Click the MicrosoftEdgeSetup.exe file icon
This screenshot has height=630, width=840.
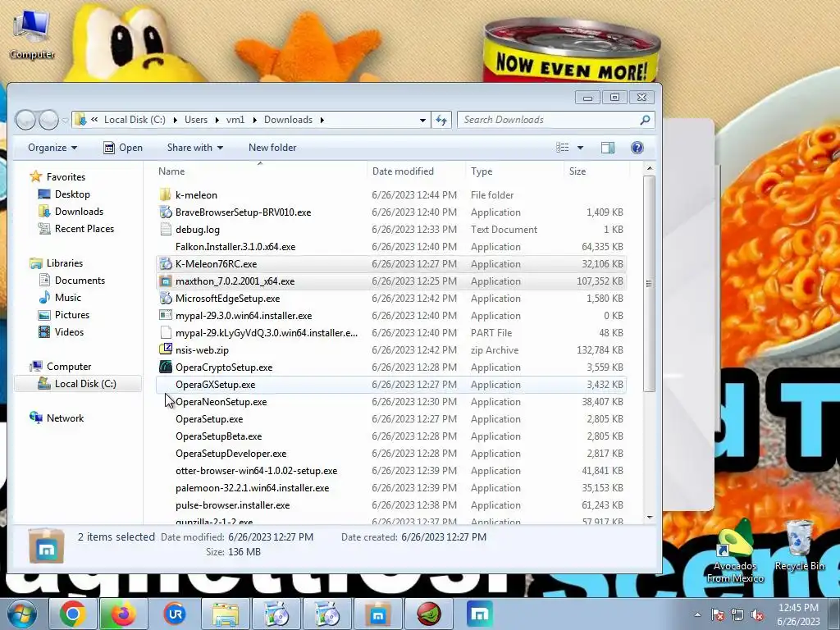pyautogui.click(x=166, y=299)
